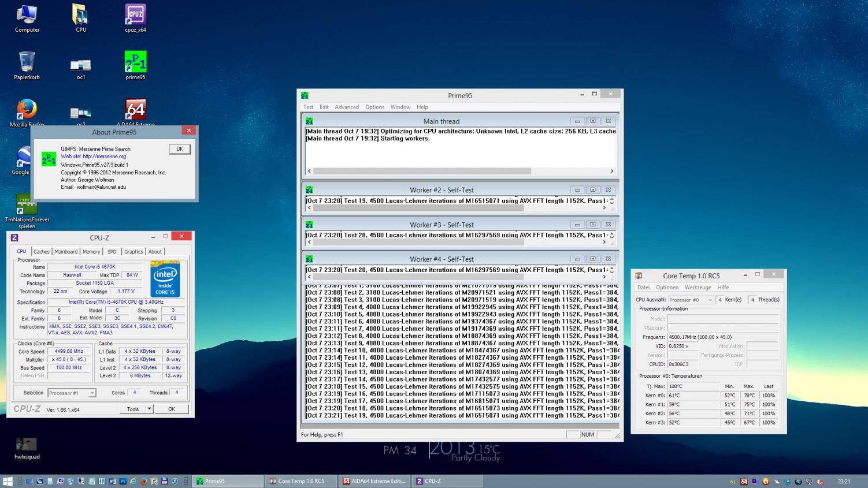
Task: Open the CPU folder on desktop
Action: (81, 18)
